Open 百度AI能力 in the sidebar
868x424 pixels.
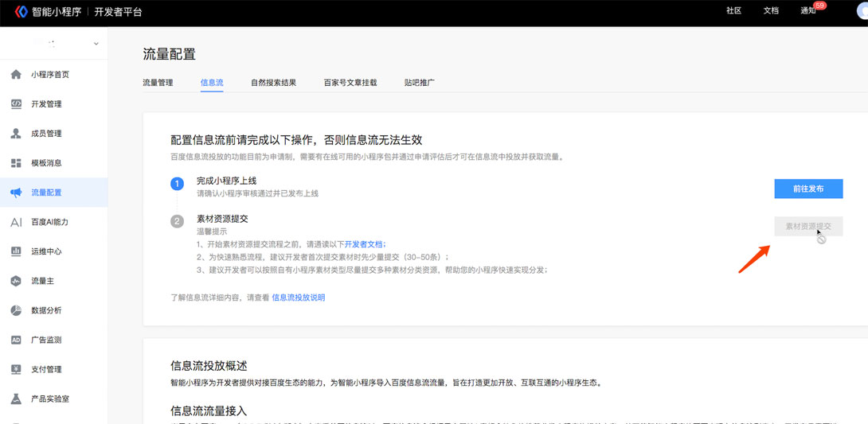click(x=49, y=222)
